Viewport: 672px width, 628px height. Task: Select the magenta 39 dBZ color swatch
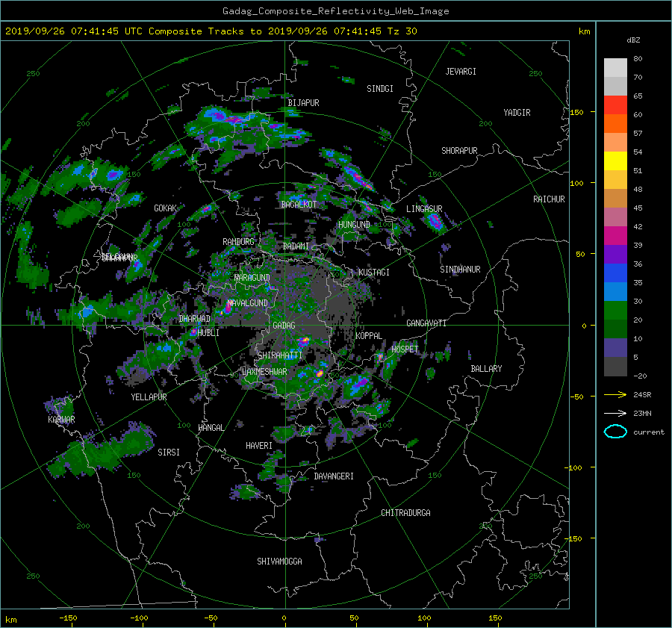pyautogui.click(x=615, y=235)
